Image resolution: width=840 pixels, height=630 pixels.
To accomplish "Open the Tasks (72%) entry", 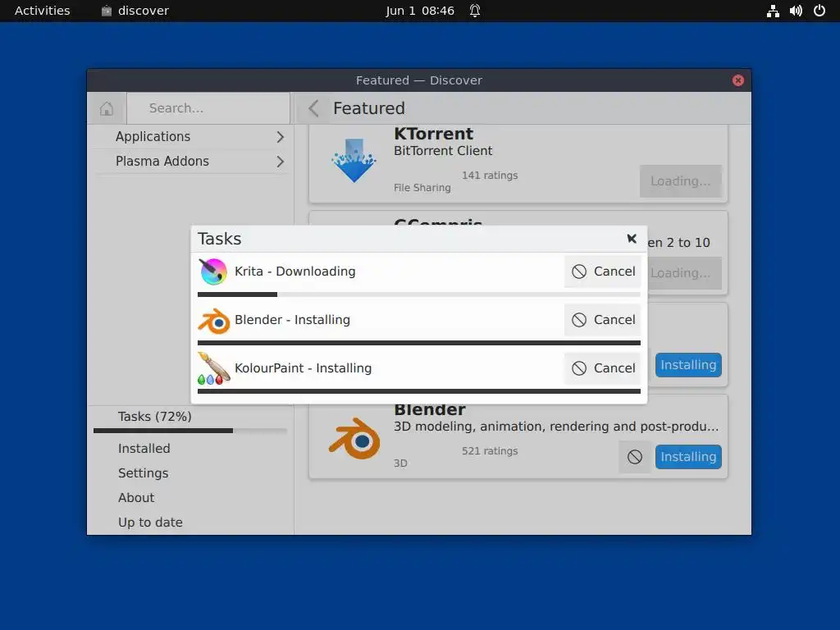I will point(190,417).
